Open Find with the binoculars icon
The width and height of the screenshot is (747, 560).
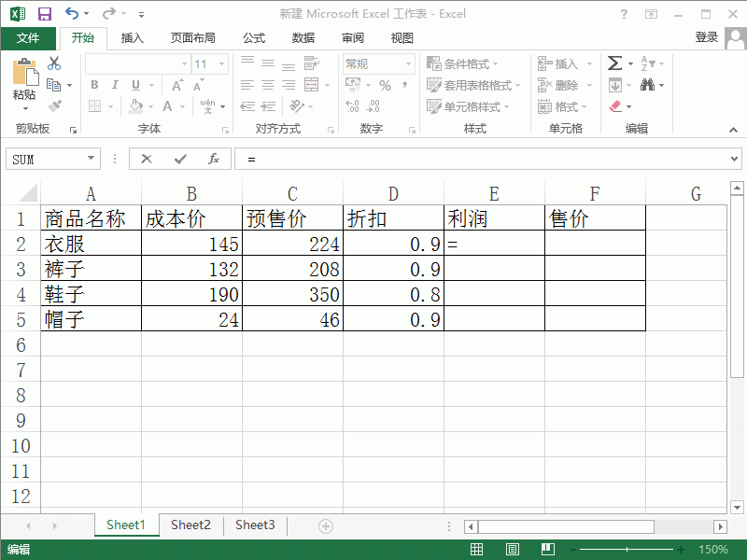(646, 84)
